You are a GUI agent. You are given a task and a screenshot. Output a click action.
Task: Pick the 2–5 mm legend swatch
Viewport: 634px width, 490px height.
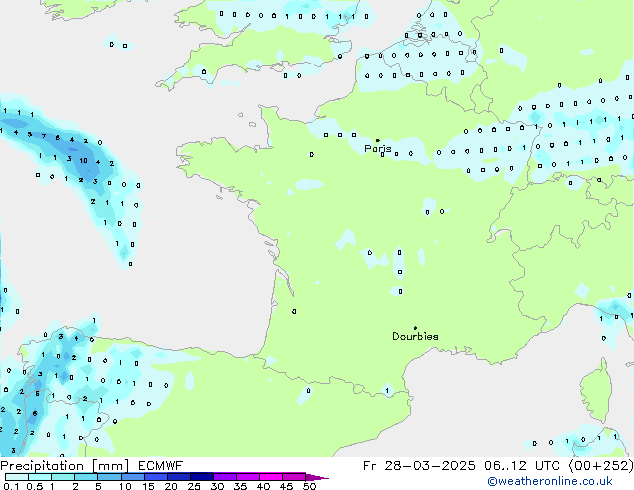coord(86,477)
